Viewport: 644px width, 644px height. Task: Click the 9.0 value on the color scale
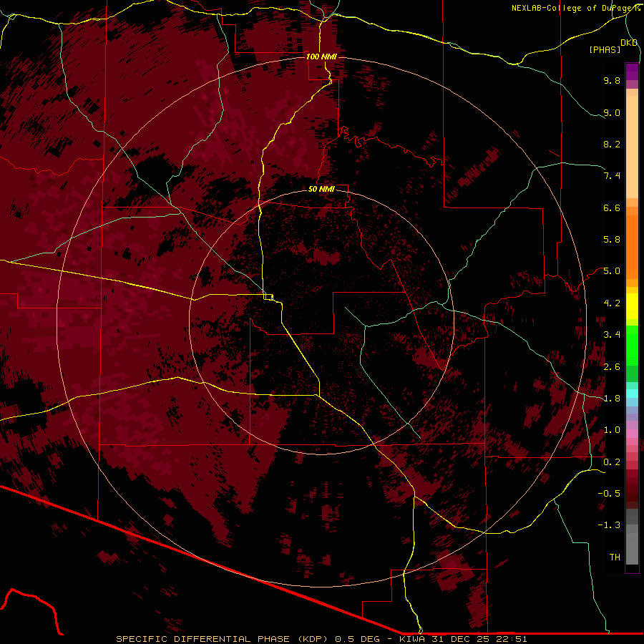(612, 112)
